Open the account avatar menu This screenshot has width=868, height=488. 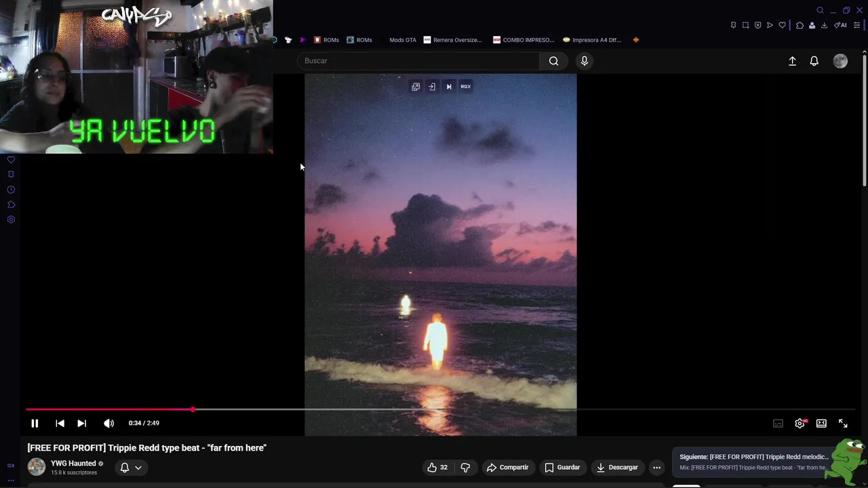point(840,61)
